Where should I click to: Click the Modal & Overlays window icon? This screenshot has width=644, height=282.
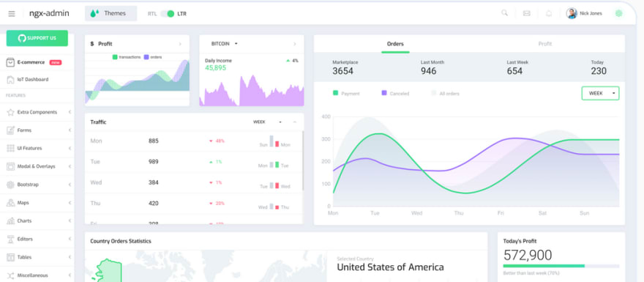coord(10,166)
